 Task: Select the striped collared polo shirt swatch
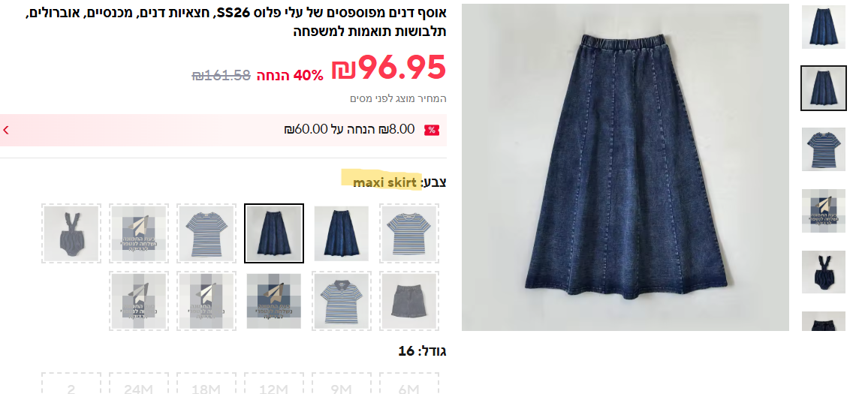342,301
